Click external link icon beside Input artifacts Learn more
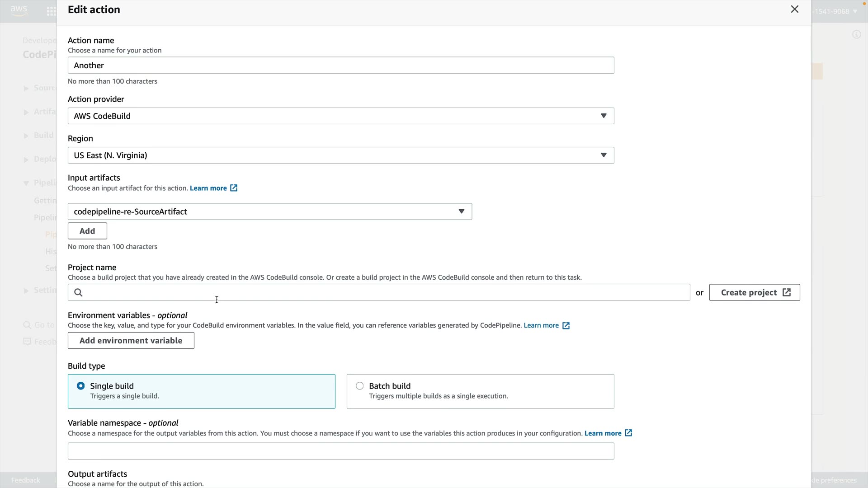Viewport: 868px width, 488px height. pos(234,188)
